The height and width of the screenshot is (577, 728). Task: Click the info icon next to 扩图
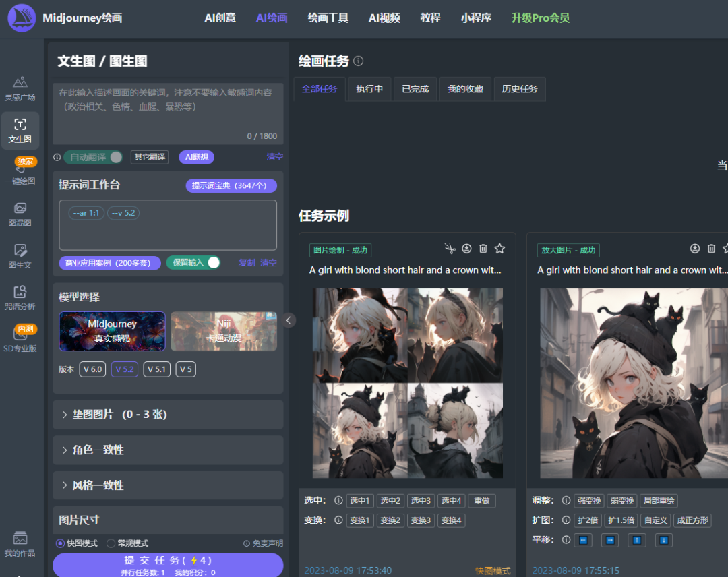pyautogui.click(x=566, y=520)
